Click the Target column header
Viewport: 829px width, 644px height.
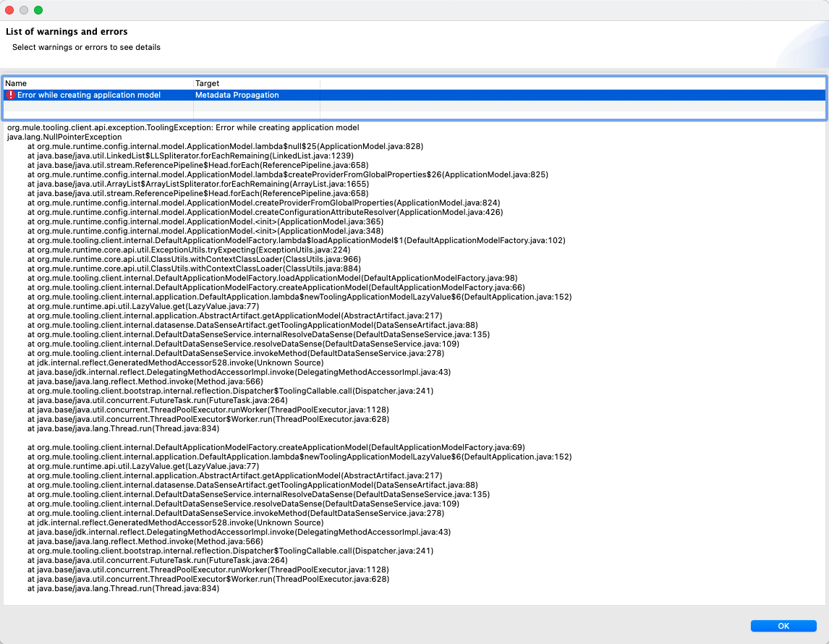click(x=257, y=83)
